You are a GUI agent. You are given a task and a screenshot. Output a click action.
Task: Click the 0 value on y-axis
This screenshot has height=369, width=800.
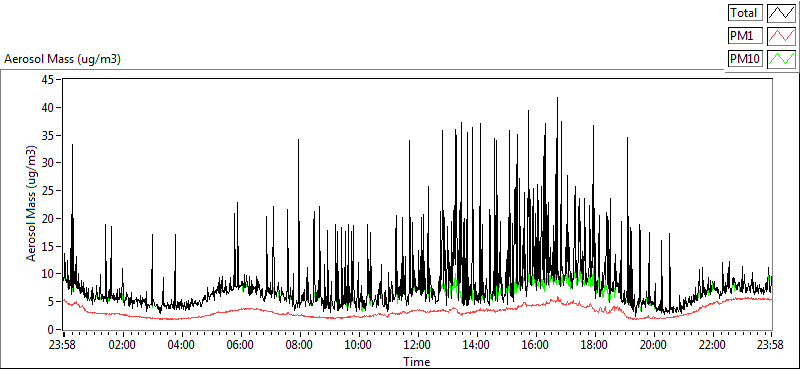click(x=50, y=329)
